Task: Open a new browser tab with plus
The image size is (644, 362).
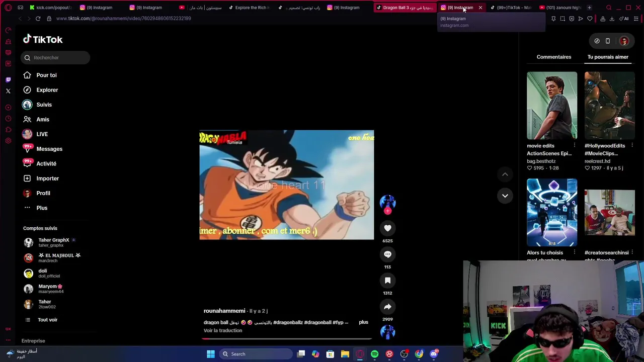Action: point(589,8)
